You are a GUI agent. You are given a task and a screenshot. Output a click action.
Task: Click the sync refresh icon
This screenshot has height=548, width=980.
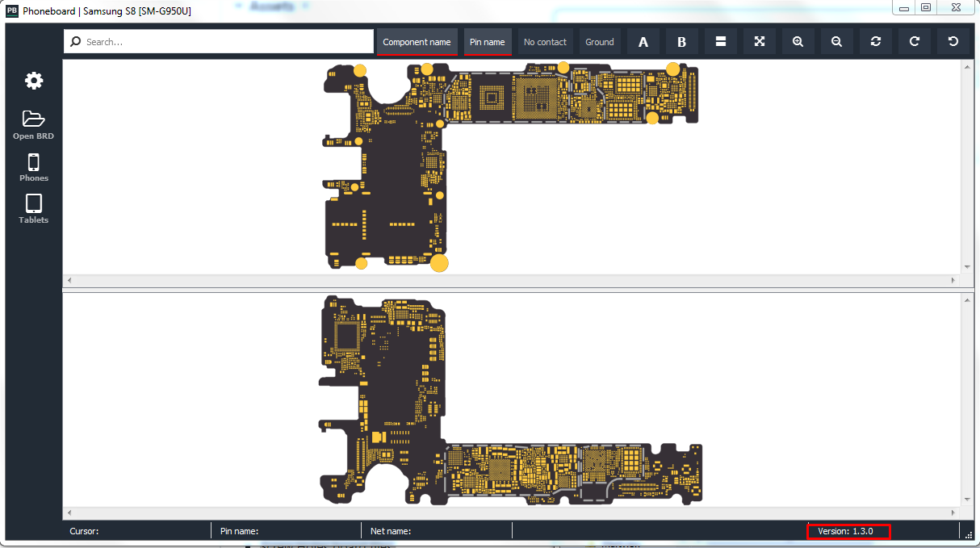(876, 42)
